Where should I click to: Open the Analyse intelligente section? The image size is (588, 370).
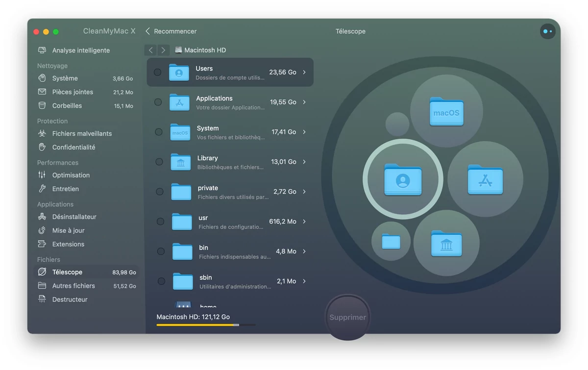[87, 50]
